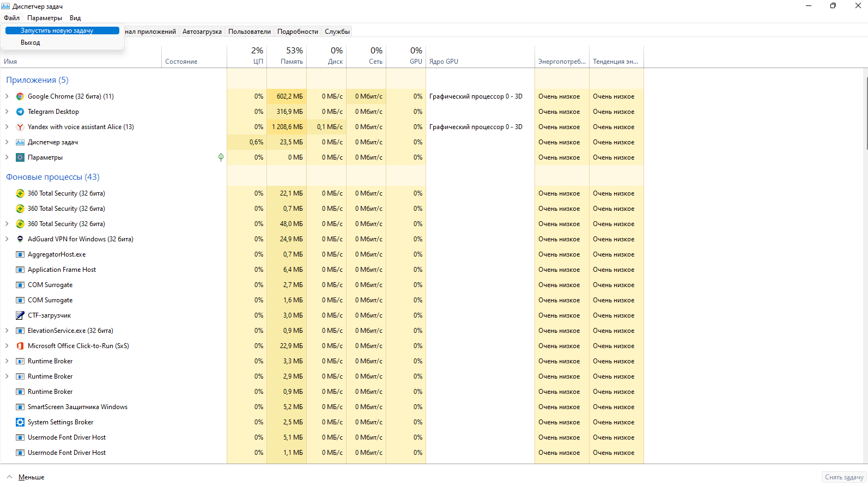
Task: Expand the Runtime Broker 3,3 МБ row
Action: pyautogui.click(x=7, y=361)
